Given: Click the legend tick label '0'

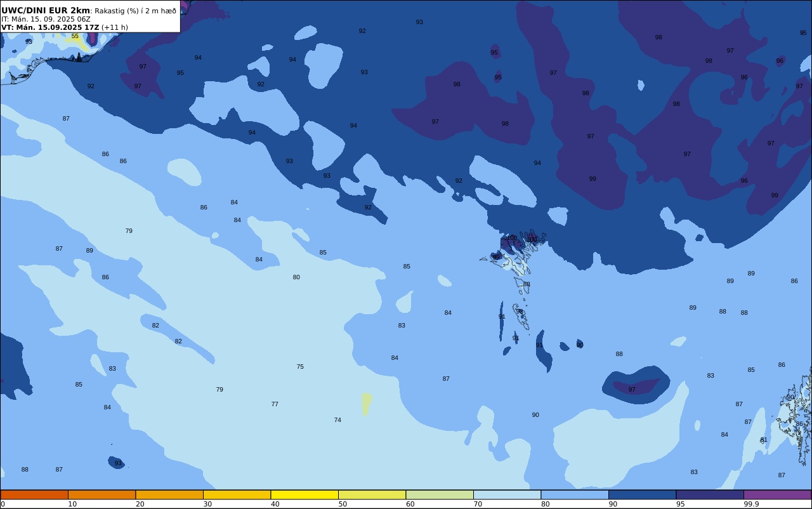Looking at the screenshot, I should tap(3, 504).
